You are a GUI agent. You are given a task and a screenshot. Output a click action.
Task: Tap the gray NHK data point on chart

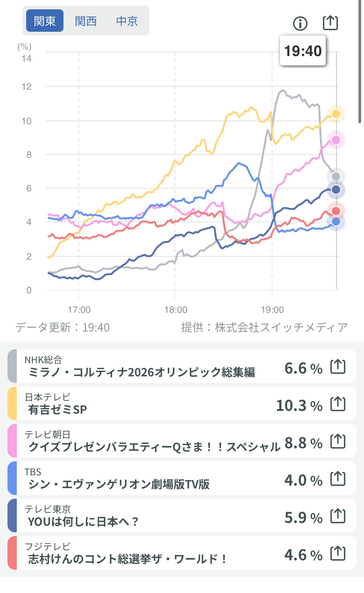(x=336, y=176)
